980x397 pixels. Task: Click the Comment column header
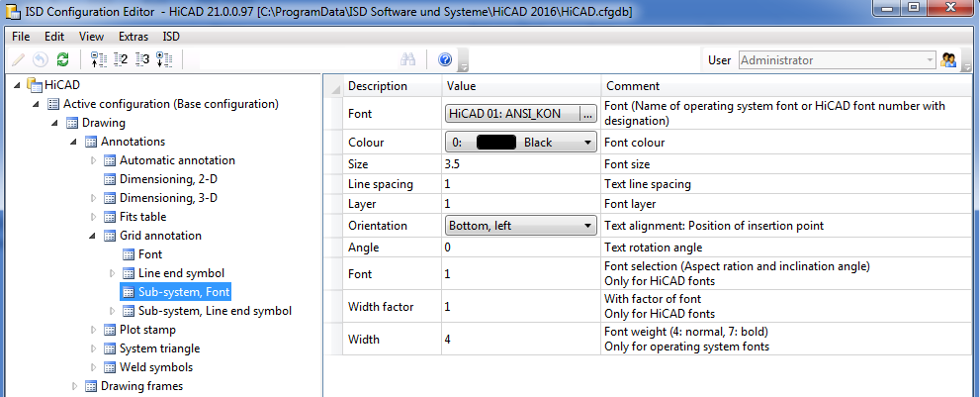coord(786,86)
